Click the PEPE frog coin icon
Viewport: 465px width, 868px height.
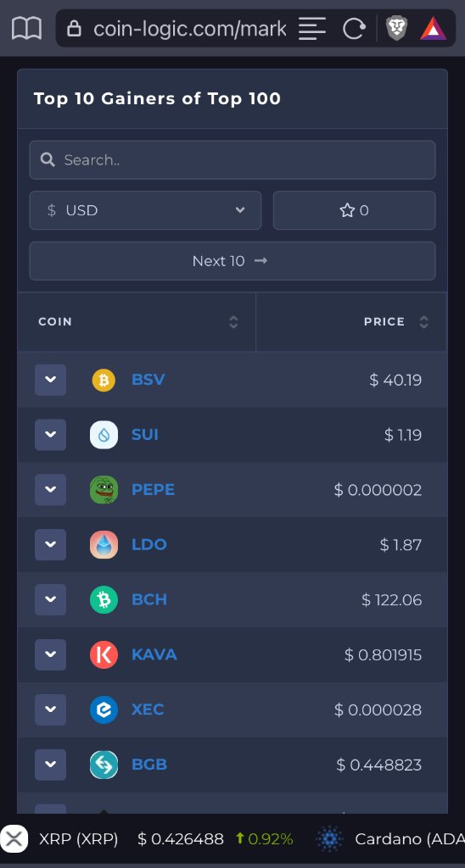(104, 490)
